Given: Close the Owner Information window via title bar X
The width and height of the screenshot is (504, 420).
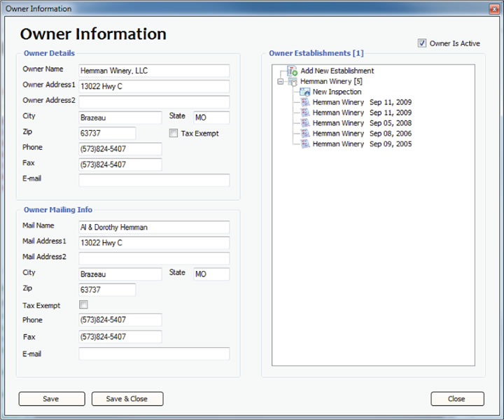Looking at the screenshot, I should (x=493, y=9).
